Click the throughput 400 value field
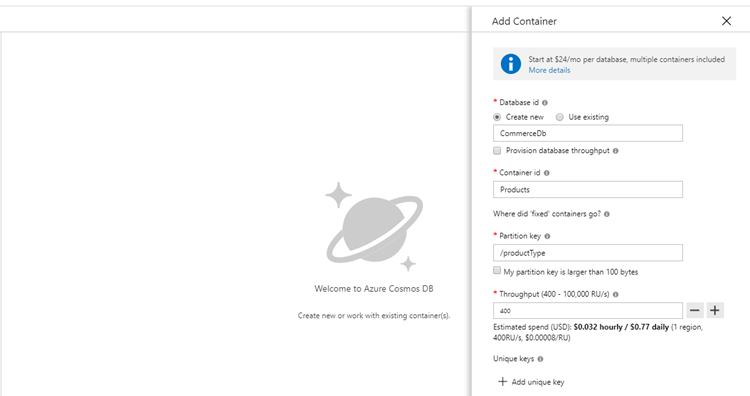750x396 pixels. [x=587, y=310]
